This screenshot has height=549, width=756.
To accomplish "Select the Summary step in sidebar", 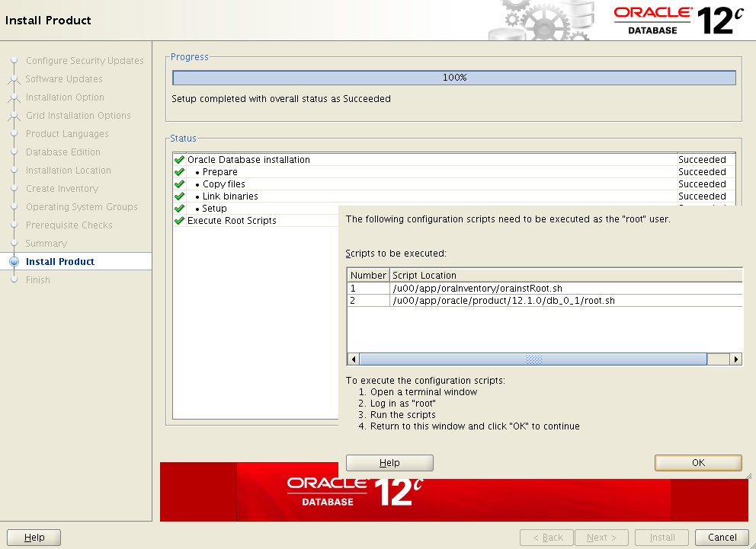I will 46,244.
